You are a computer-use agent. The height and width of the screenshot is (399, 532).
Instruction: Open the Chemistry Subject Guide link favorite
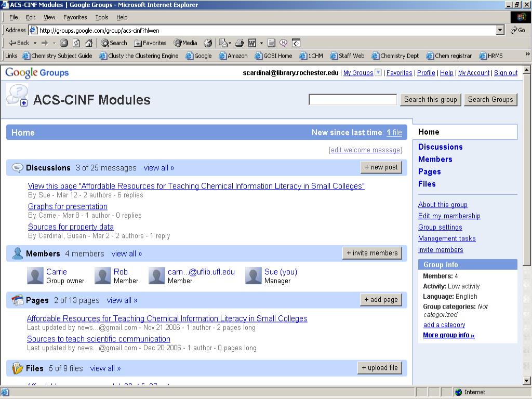(57, 56)
